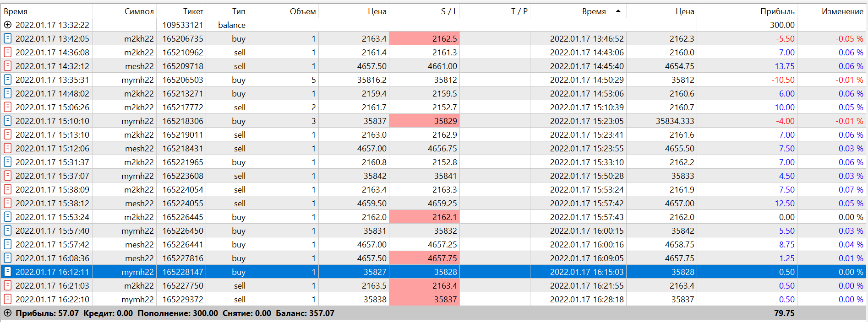This screenshot has height=322, width=868.
Task: Click buy order icon for ticket 165218306
Action: [8, 121]
